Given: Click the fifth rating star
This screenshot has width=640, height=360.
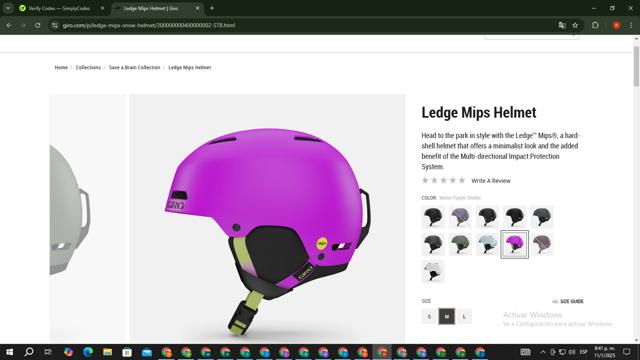Looking at the screenshot, I should (x=462, y=180).
